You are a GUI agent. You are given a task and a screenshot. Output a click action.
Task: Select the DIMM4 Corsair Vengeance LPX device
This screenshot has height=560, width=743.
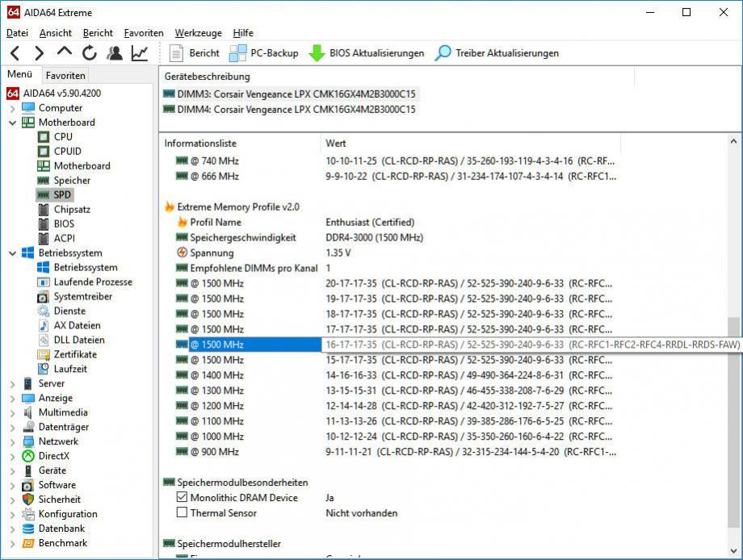click(289, 110)
